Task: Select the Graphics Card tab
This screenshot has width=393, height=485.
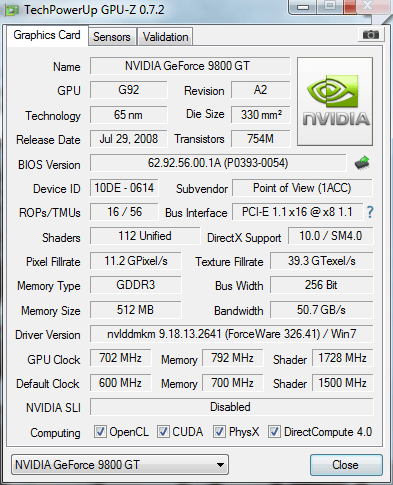Action: 47,35
